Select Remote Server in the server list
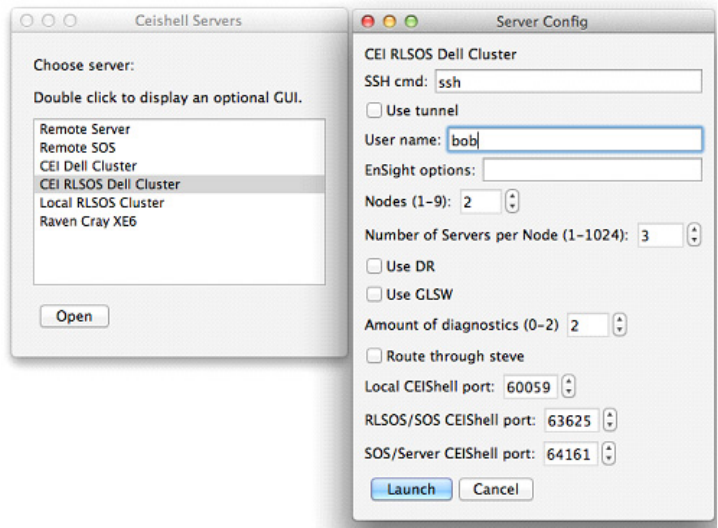 (85, 130)
